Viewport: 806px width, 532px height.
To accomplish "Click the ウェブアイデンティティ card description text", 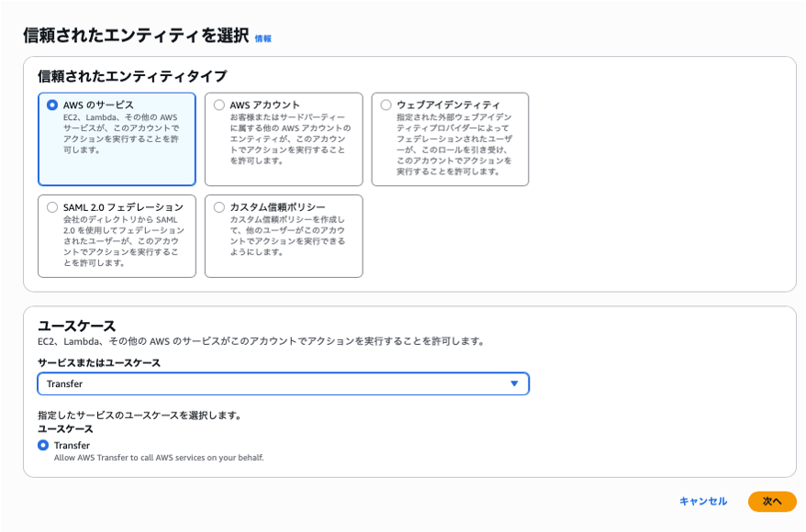I will pyautogui.click(x=454, y=144).
